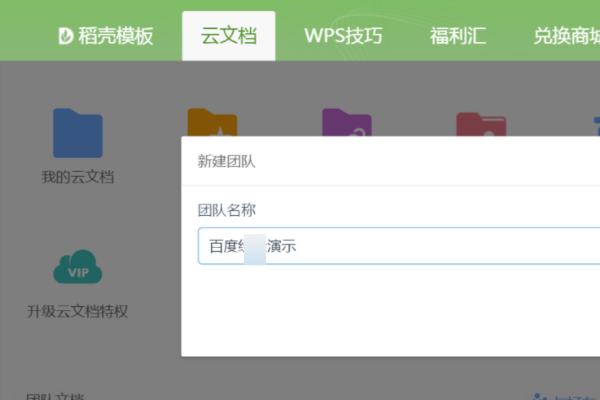The height and width of the screenshot is (400, 600).
Task: Open the 稻壳模板 tab
Action: tap(106, 36)
